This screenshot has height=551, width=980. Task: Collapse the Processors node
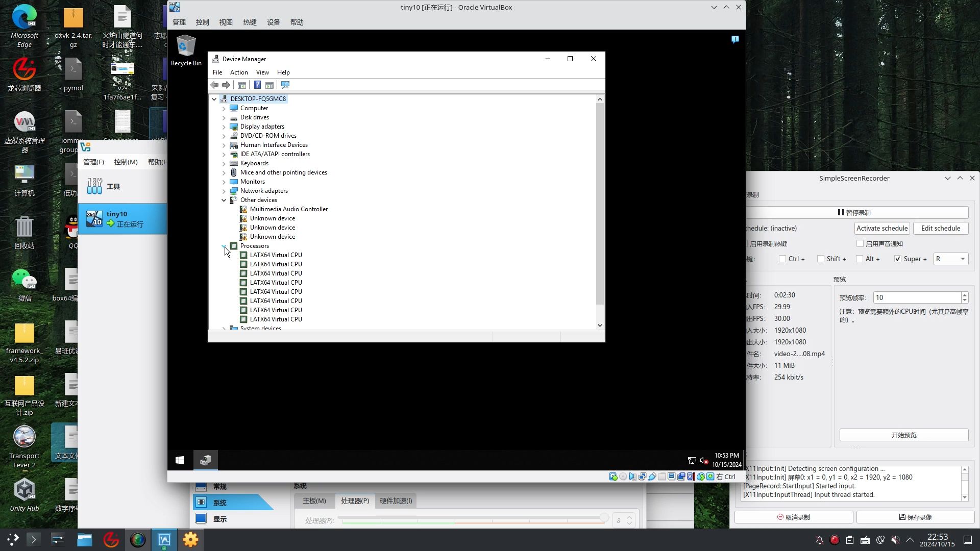224,246
